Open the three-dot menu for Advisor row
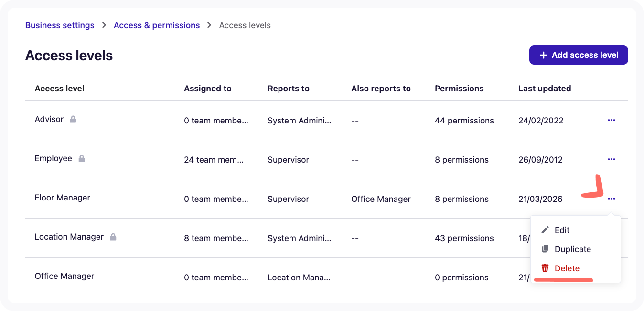 tap(611, 120)
